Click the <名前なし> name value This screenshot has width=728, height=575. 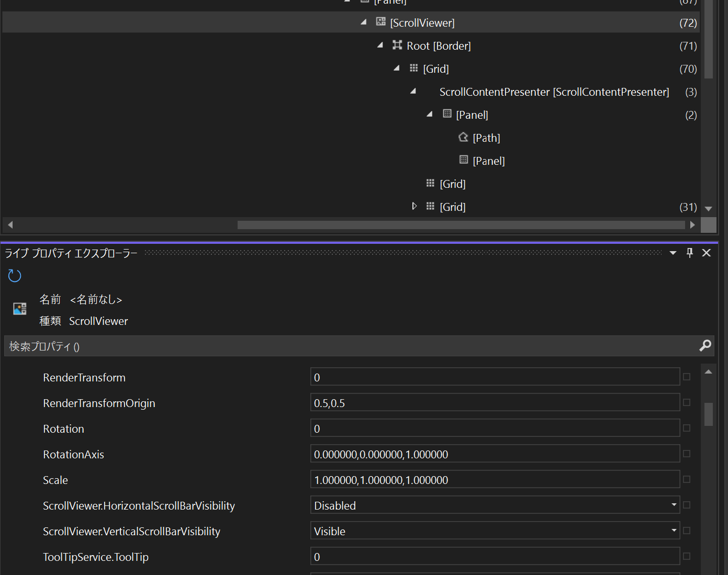pos(96,299)
